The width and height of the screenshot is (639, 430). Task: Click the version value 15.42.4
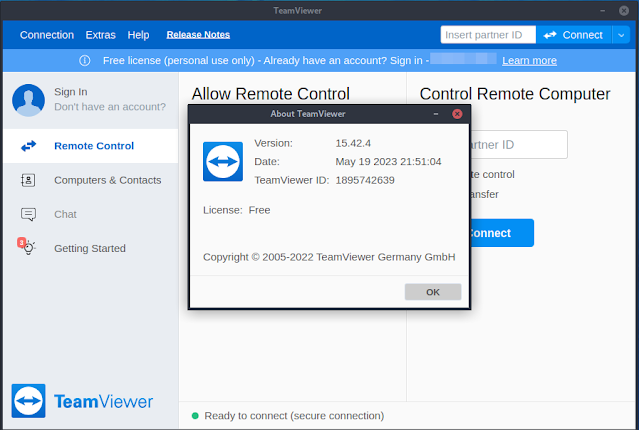pos(353,143)
